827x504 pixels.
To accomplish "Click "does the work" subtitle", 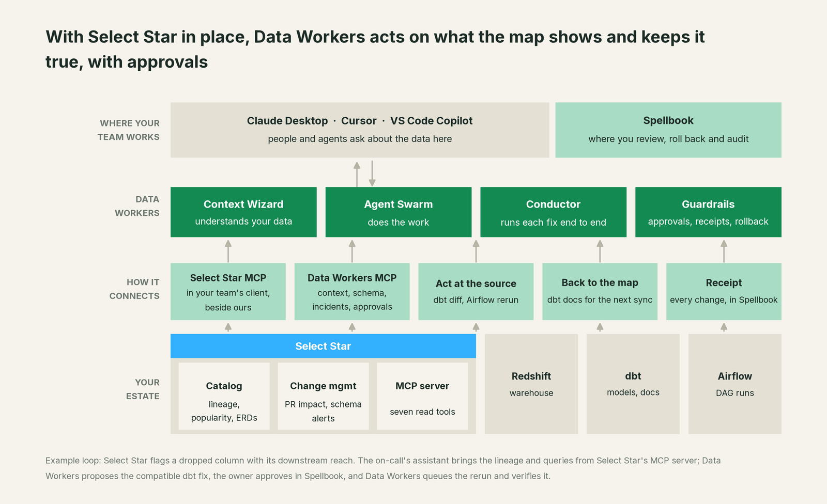I will 399,223.
